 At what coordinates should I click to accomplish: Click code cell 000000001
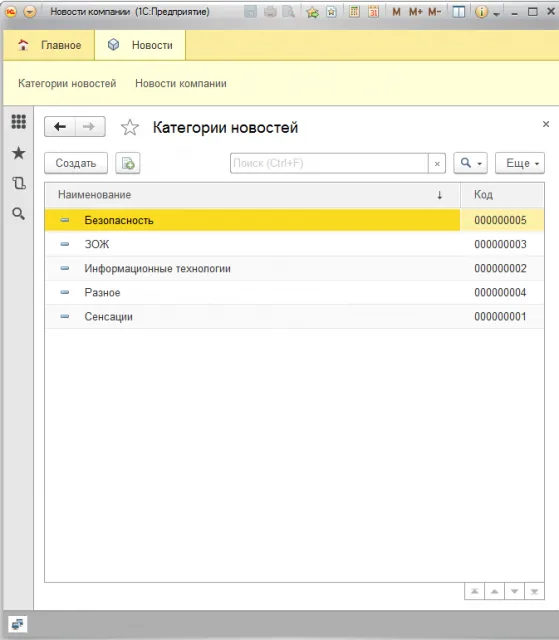pyautogui.click(x=500, y=317)
